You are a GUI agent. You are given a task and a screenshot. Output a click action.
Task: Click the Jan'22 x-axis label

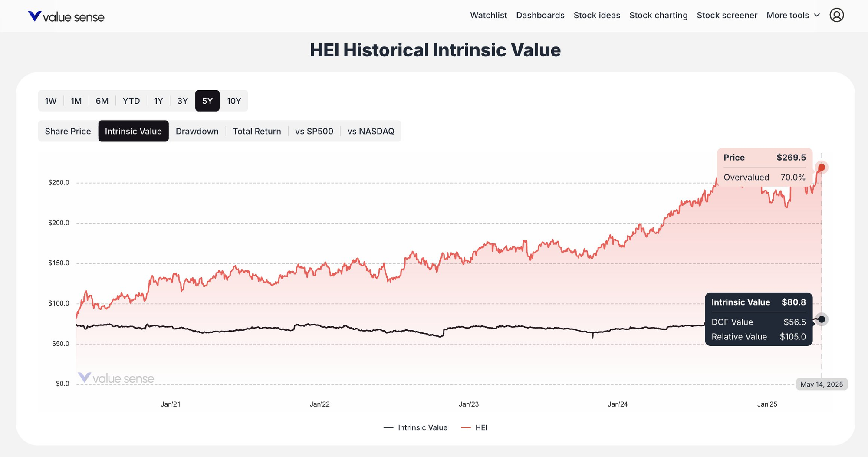pyautogui.click(x=320, y=404)
